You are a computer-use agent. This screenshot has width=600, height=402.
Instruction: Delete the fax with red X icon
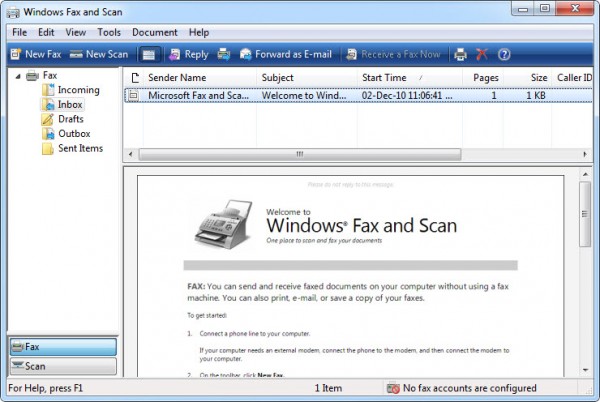coord(482,54)
